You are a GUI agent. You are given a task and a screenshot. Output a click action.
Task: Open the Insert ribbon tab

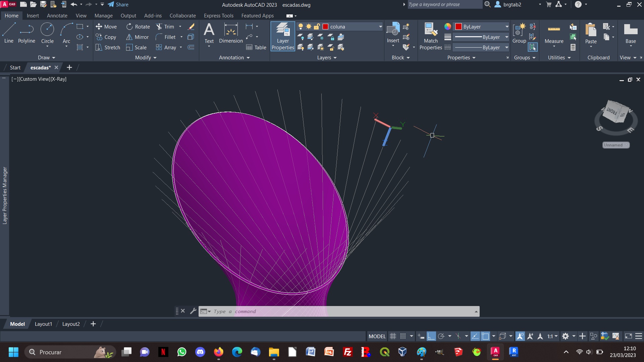33,15
